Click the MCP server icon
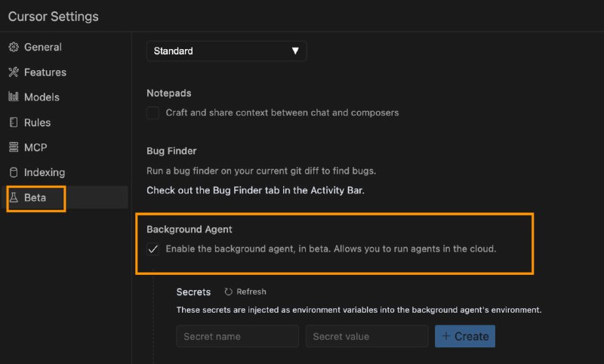604x364 pixels. coord(14,147)
